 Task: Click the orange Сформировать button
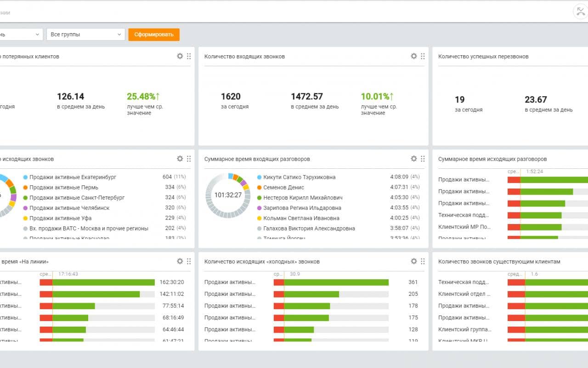pos(154,34)
